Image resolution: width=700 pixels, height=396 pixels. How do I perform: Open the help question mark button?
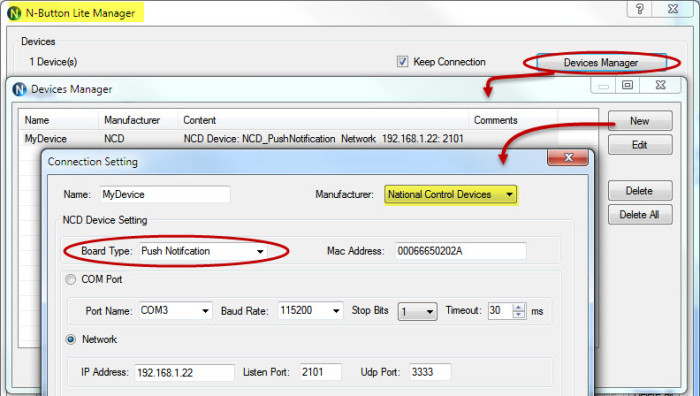tap(640, 8)
